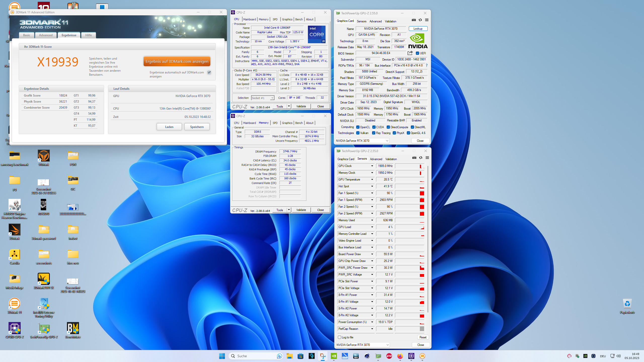The image size is (644, 362).
Task: Open GPU selector dropdown in Sensors window
Action: [x=363, y=345]
